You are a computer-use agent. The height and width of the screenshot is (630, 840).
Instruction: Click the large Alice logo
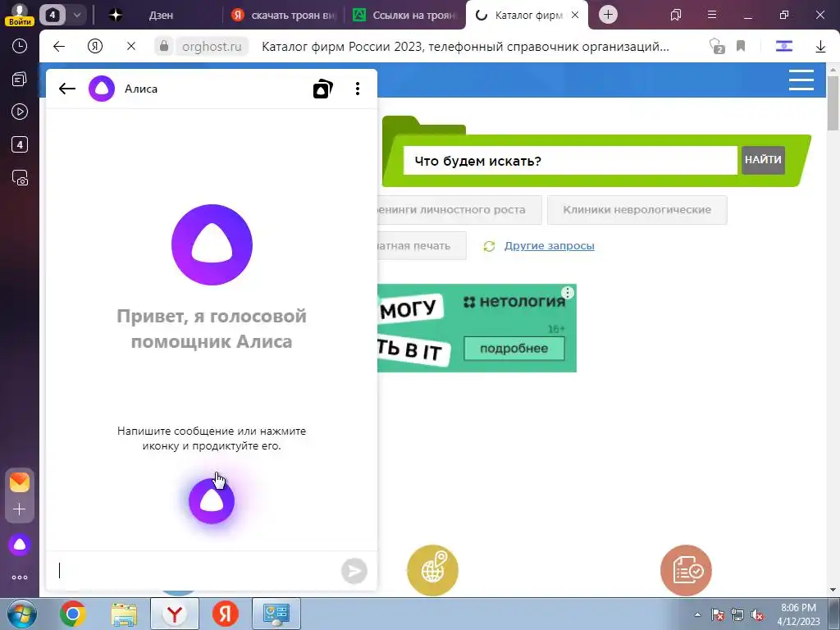(x=212, y=244)
